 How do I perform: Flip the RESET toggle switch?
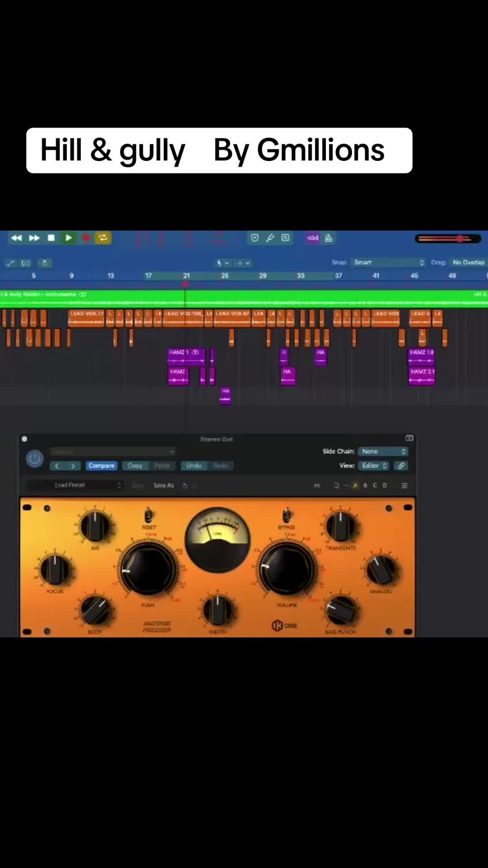coord(148,515)
